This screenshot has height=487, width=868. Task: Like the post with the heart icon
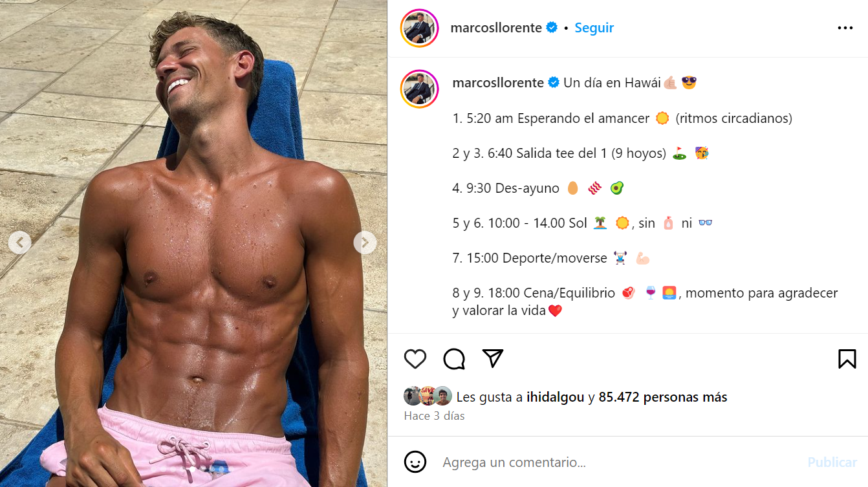click(x=415, y=359)
